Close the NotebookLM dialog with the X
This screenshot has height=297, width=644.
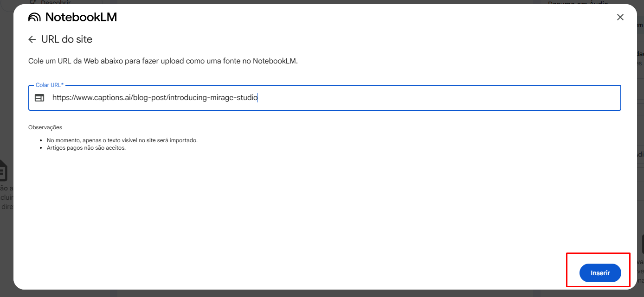coord(620,17)
